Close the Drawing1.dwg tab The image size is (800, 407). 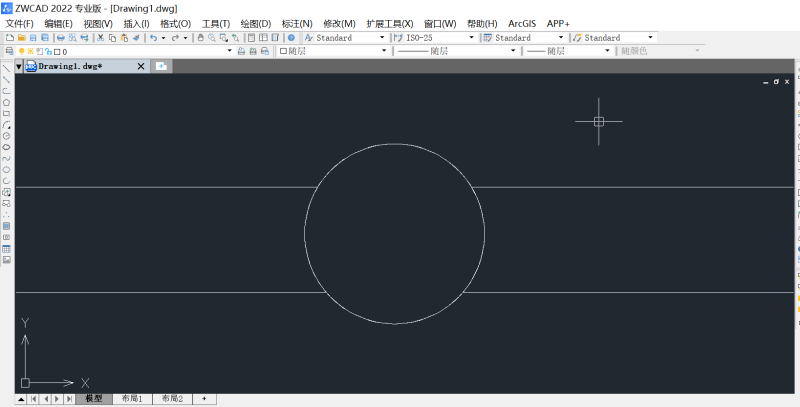point(140,66)
